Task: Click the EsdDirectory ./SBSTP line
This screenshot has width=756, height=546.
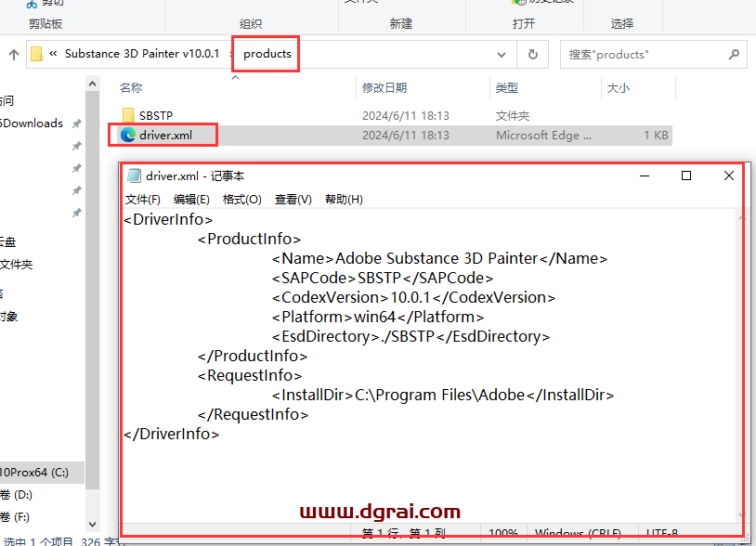Action: coord(411,336)
